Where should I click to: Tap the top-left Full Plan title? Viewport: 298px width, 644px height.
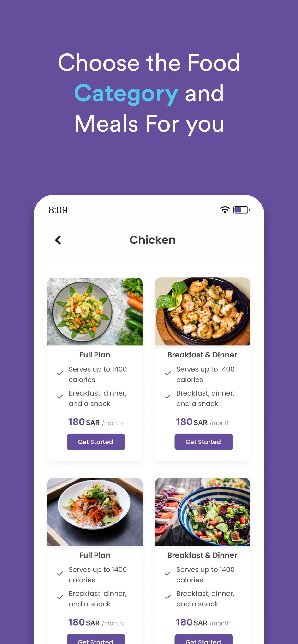[95, 355]
